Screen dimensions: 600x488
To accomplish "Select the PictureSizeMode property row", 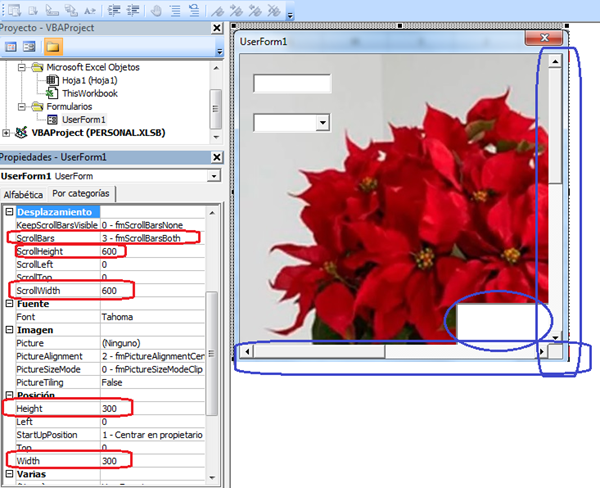I will (110, 369).
